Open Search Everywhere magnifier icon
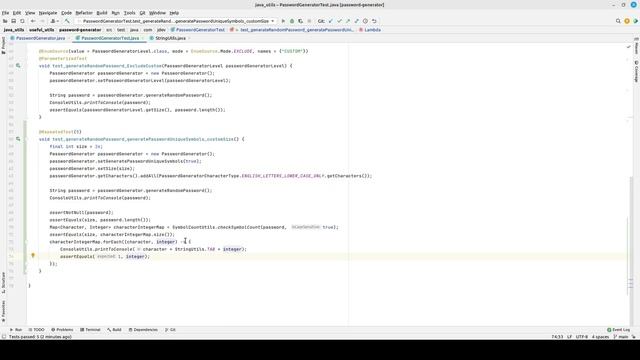 [618, 21]
